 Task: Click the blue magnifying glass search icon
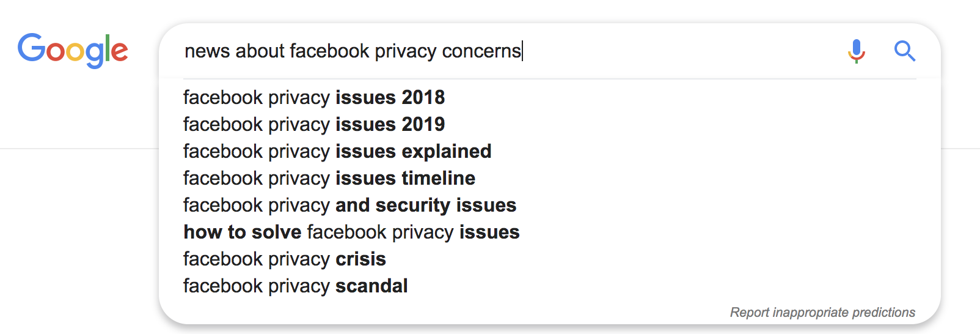904,51
